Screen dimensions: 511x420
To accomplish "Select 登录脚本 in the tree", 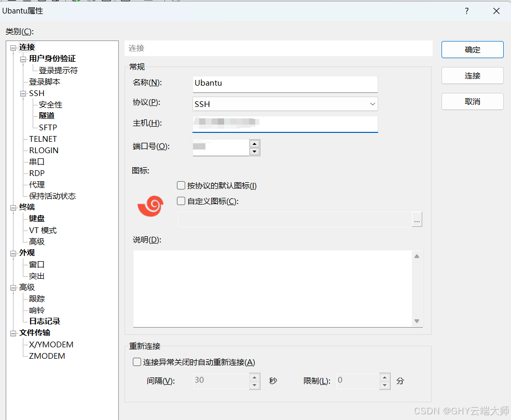I will (44, 82).
